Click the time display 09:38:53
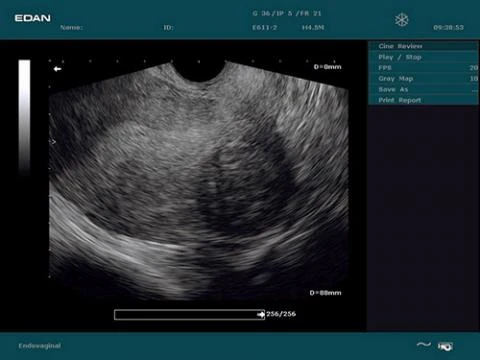Image resolution: width=480 pixels, height=360 pixels. pos(448,28)
